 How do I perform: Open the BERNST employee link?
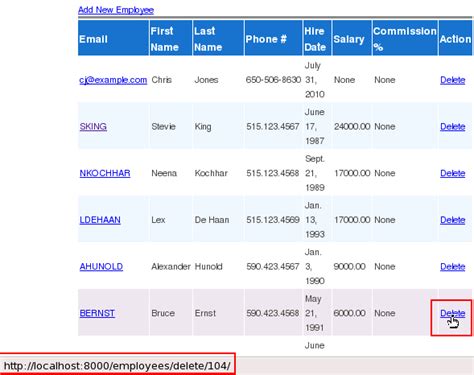(x=97, y=313)
